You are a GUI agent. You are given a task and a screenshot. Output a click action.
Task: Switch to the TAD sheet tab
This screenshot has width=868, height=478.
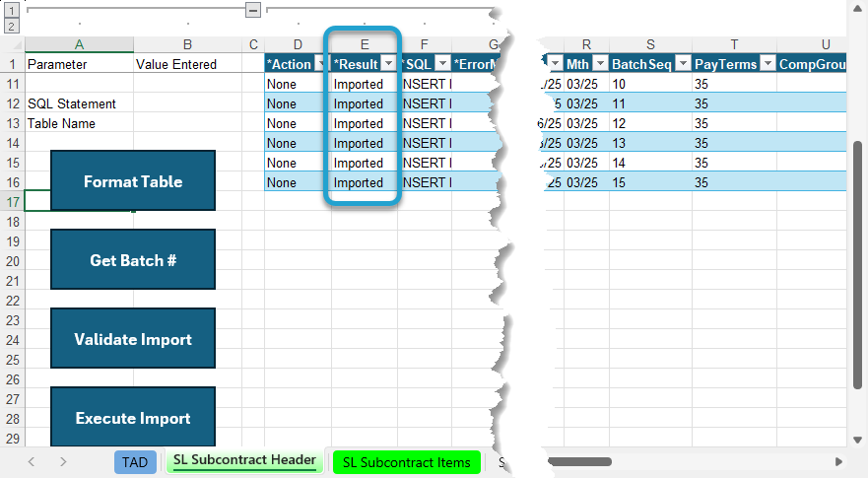click(135, 462)
